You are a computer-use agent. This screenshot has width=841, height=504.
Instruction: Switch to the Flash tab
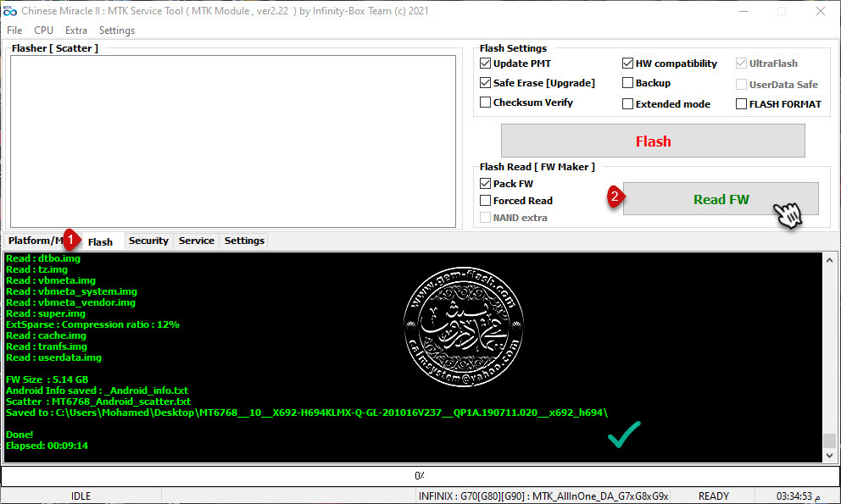coord(100,241)
